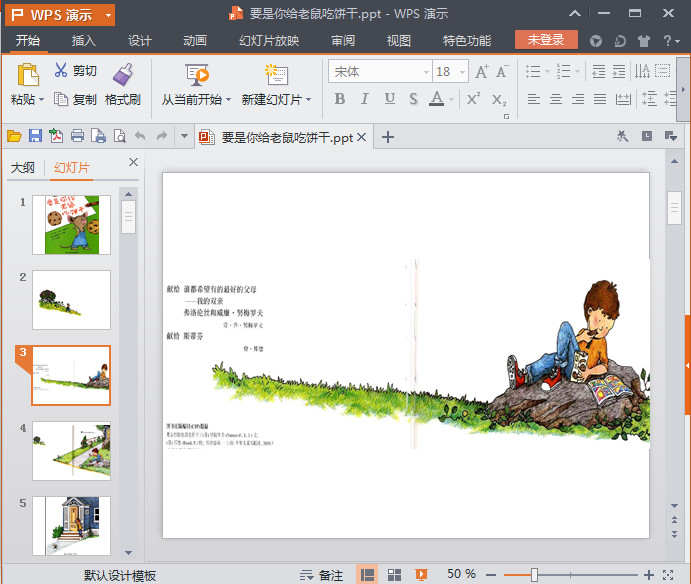Open print preview icon

[120, 136]
